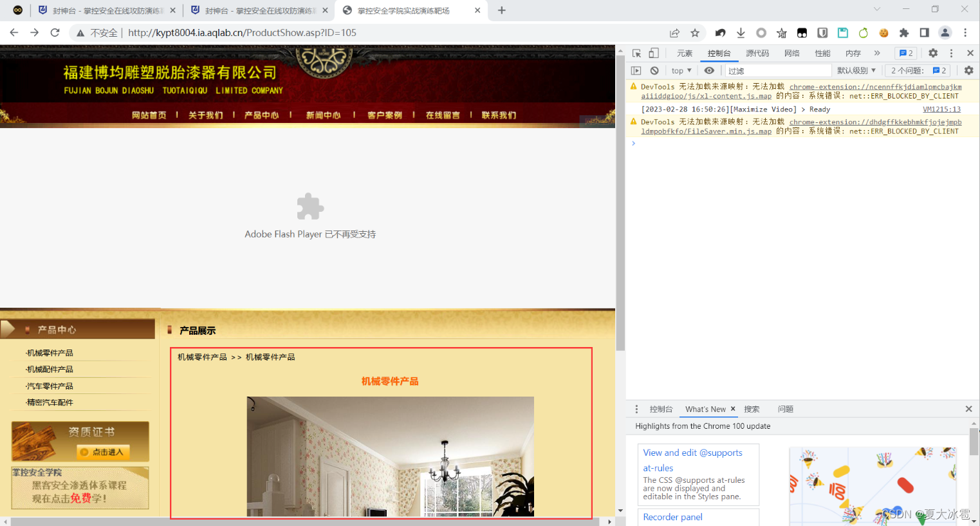This screenshot has height=526, width=980.
Task: Create live expression eye icon
Action: click(x=709, y=71)
